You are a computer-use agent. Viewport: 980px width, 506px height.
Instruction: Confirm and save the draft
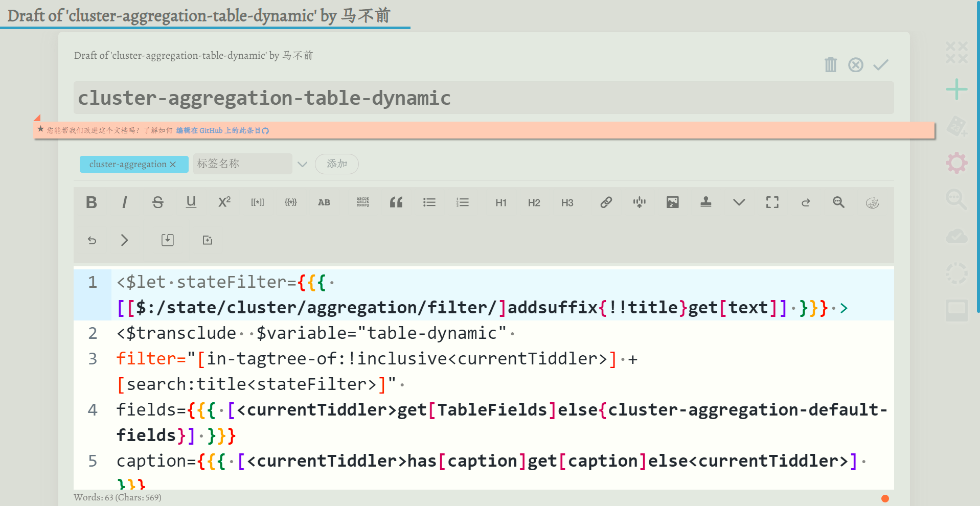(x=881, y=65)
